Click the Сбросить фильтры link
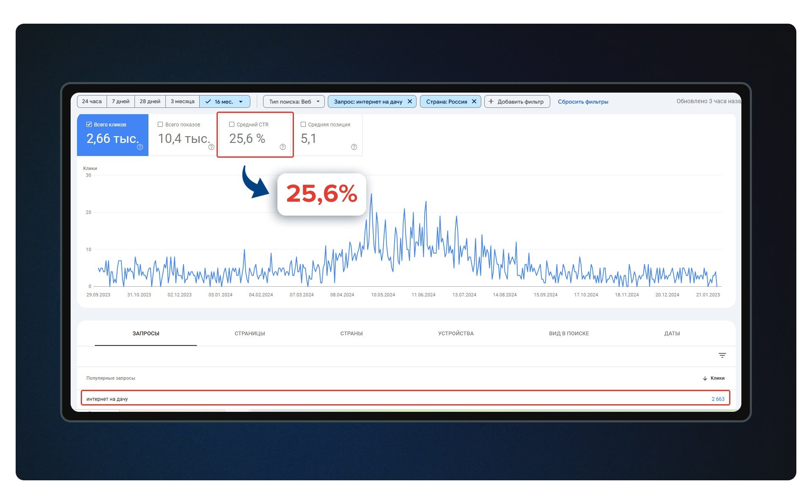The width and height of the screenshot is (812, 504). (x=583, y=101)
